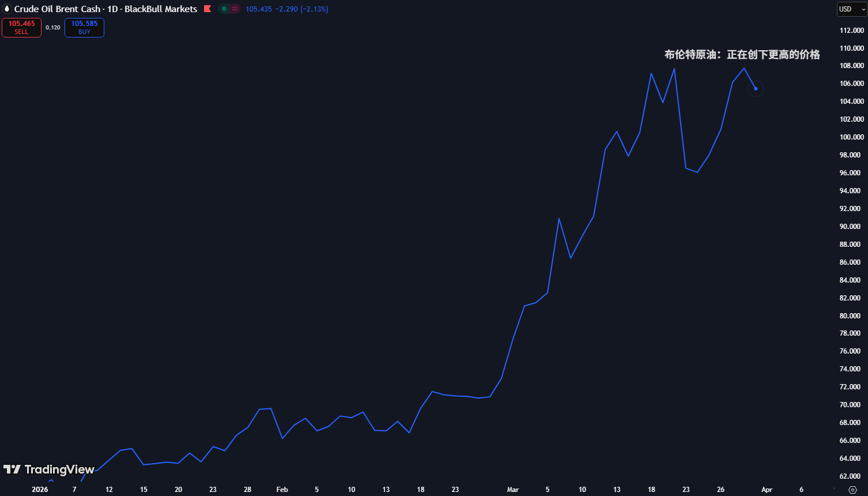Click BlackBull Markets in the chart title
868x496 pixels.
(x=161, y=9)
